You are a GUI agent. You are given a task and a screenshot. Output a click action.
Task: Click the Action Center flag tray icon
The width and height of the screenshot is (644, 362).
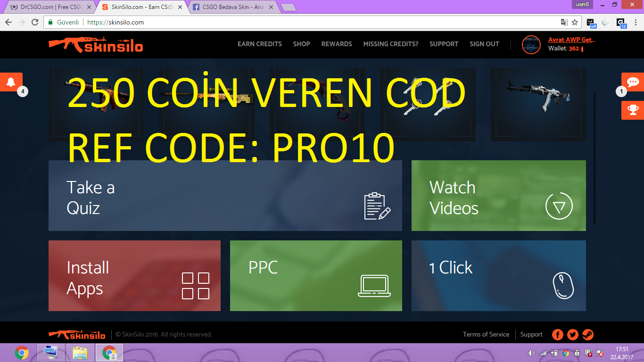click(x=600, y=353)
